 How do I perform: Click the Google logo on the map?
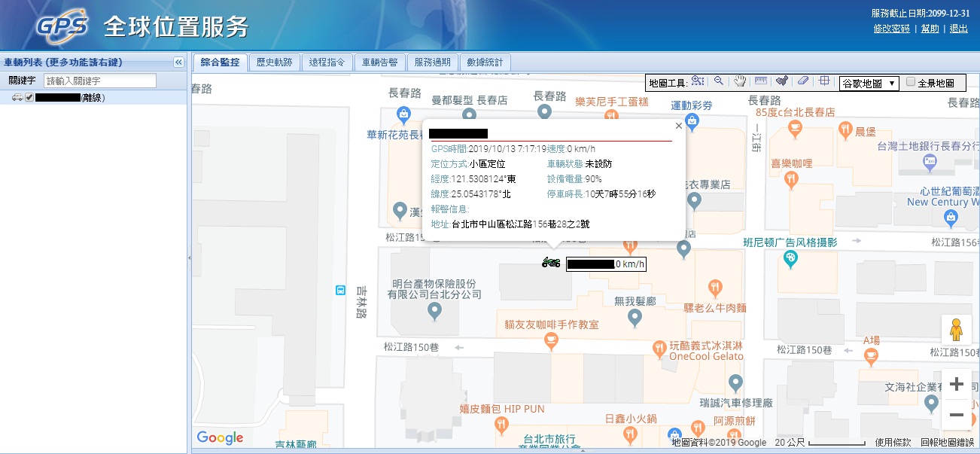tap(220, 437)
